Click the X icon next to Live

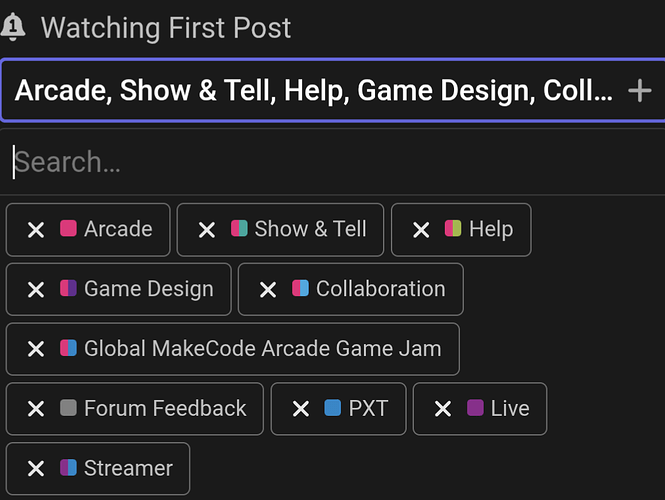pyautogui.click(x=443, y=409)
